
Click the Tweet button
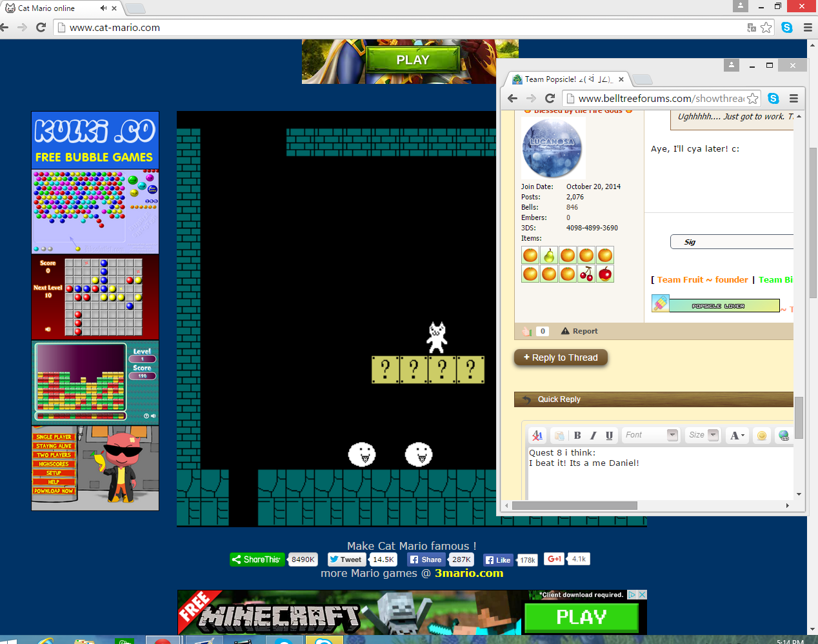click(x=347, y=559)
